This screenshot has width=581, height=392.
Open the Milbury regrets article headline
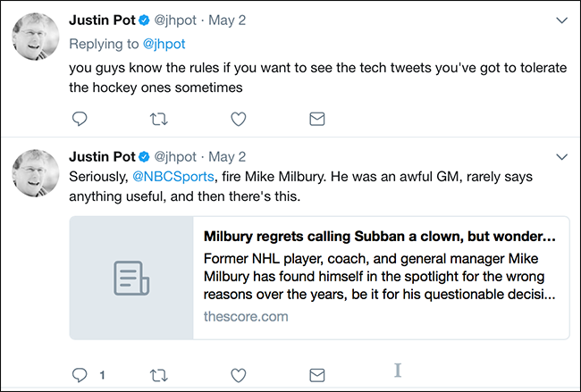380,238
